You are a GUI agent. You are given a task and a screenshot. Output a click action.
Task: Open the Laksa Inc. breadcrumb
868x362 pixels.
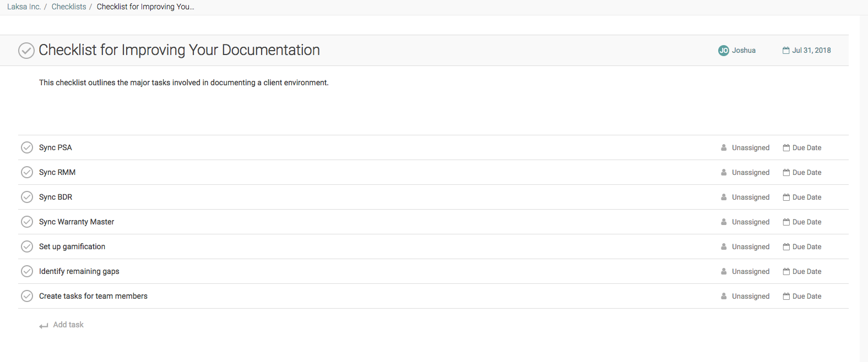click(x=24, y=7)
